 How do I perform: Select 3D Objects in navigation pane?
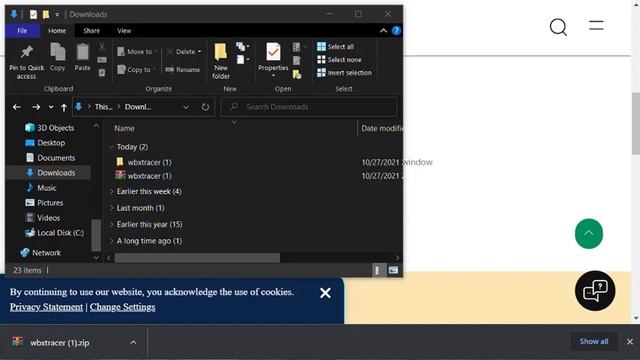[x=50, y=128]
